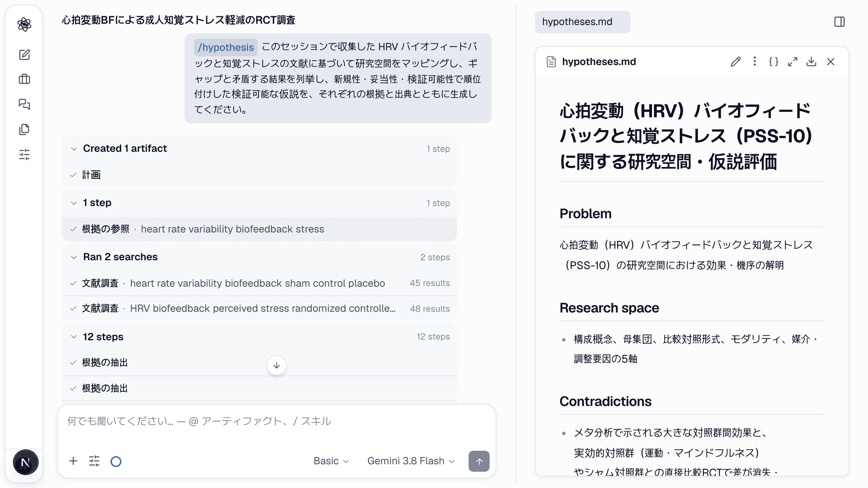Jump to bottom with the down-arrow button
The image size is (868, 488).
click(277, 365)
